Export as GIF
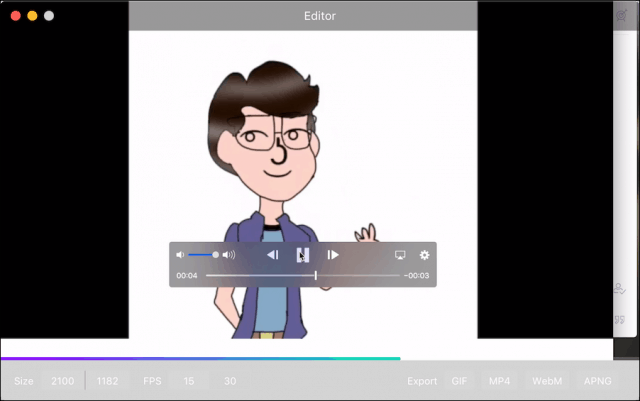Viewport: 640px width, 401px height. (x=459, y=381)
